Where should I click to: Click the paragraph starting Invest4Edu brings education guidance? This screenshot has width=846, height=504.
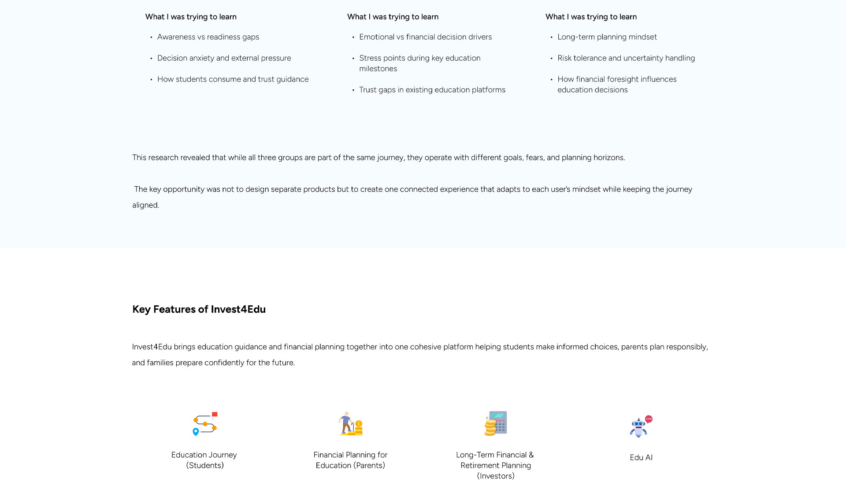pos(419,355)
